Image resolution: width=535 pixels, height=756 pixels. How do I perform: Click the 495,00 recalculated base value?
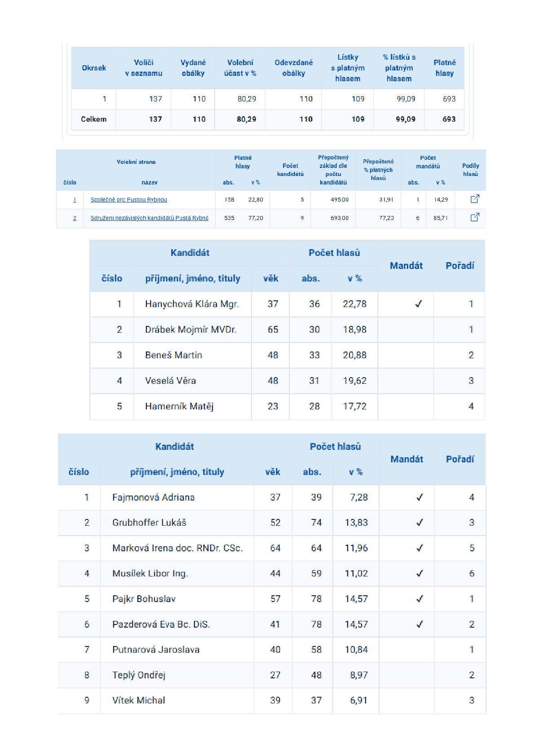coord(340,200)
